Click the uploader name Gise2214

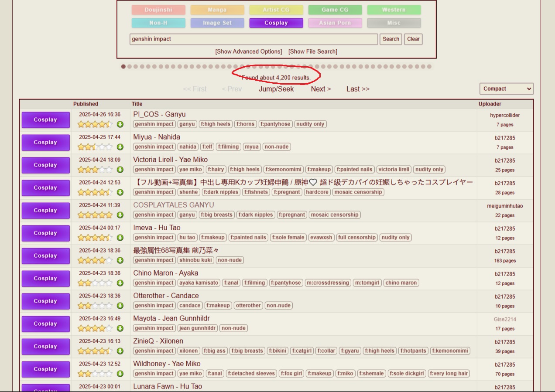pyautogui.click(x=505, y=320)
